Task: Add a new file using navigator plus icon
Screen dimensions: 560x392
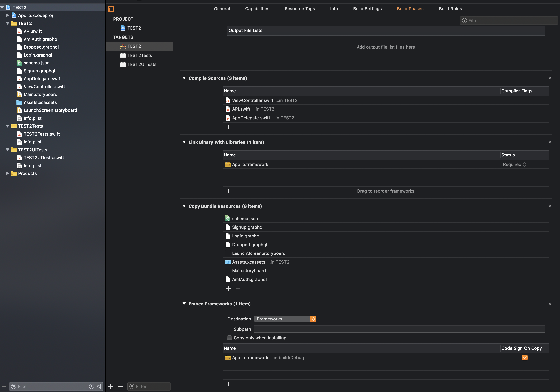Action: pos(4,386)
